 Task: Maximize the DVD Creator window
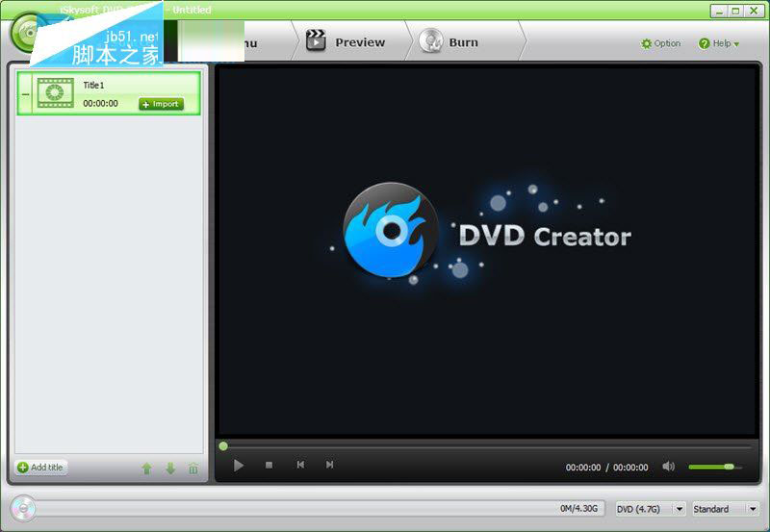(735, 11)
